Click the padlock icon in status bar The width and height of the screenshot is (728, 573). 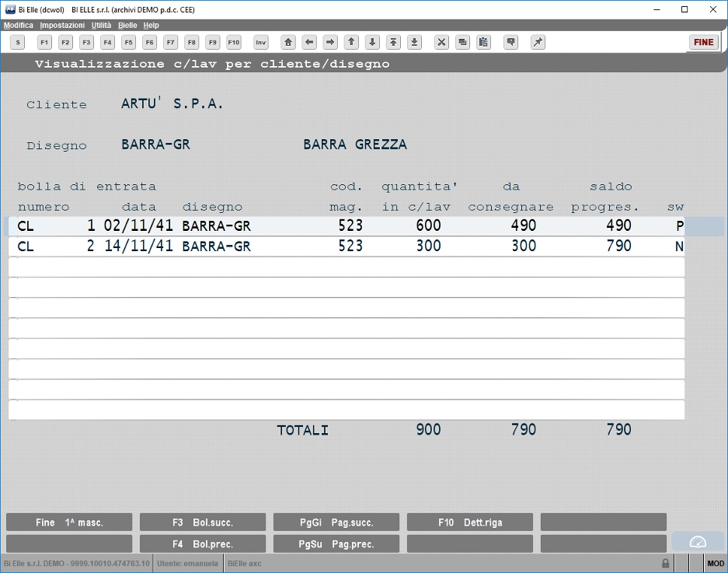[x=665, y=563]
